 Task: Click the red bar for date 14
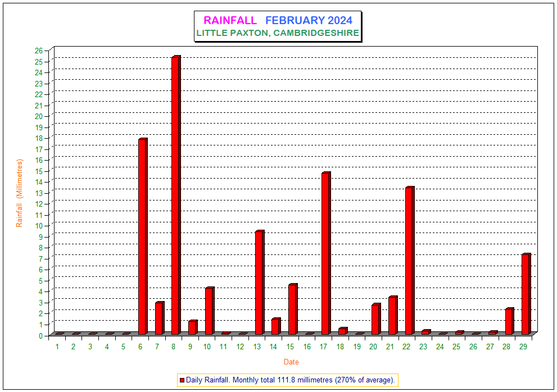click(x=276, y=326)
